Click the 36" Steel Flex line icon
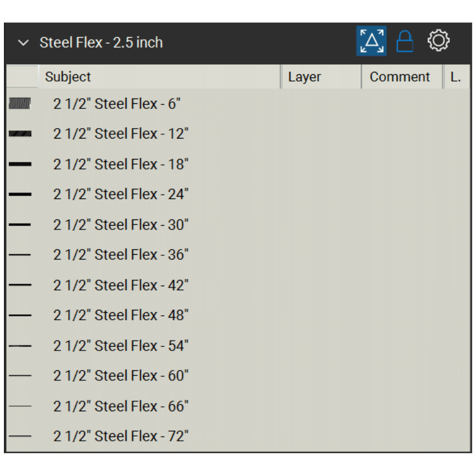Image resolution: width=476 pixels, height=476 pixels. pos(20,255)
